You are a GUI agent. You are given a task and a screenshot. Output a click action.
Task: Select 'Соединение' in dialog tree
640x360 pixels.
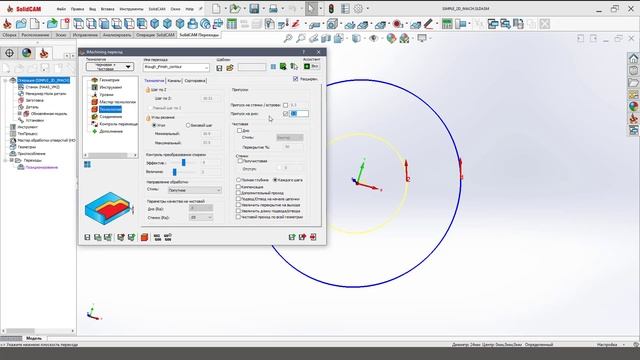[111, 117]
